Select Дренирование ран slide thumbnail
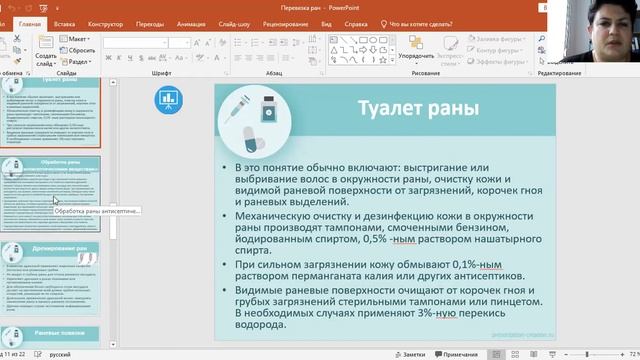This screenshot has height=360, width=640. click(x=51, y=278)
